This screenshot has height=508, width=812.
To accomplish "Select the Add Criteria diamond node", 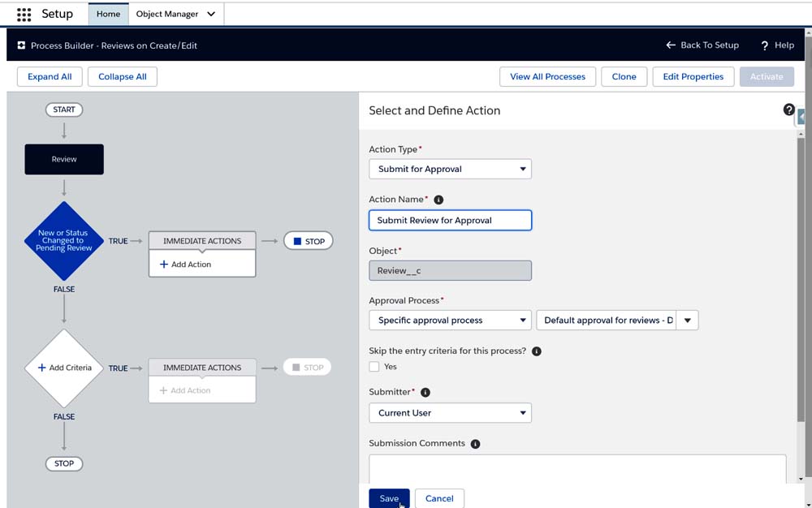I will coord(64,368).
